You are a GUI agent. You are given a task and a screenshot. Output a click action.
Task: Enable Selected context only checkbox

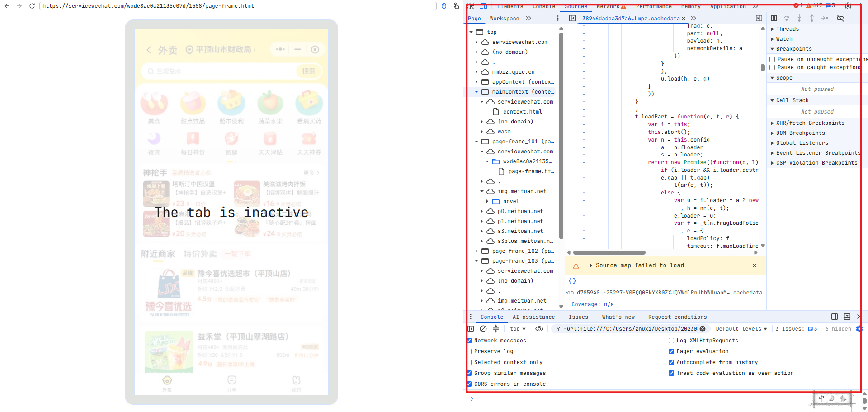[469, 362]
